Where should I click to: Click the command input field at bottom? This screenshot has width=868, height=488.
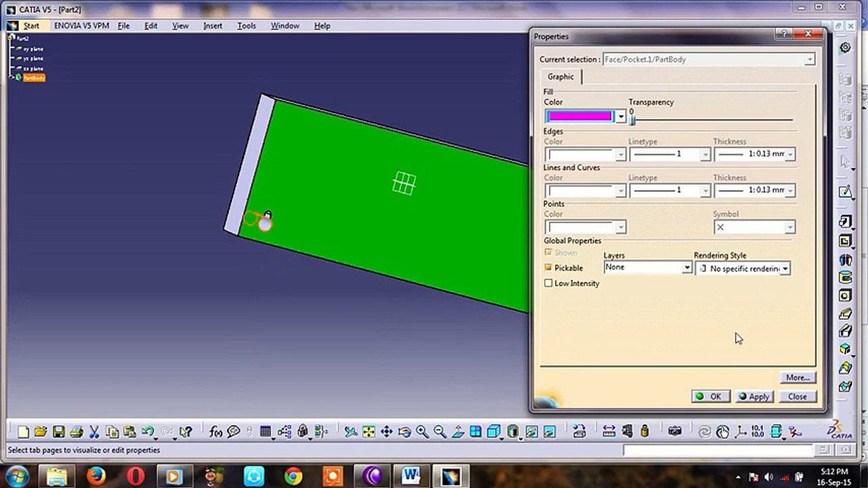tap(718, 450)
